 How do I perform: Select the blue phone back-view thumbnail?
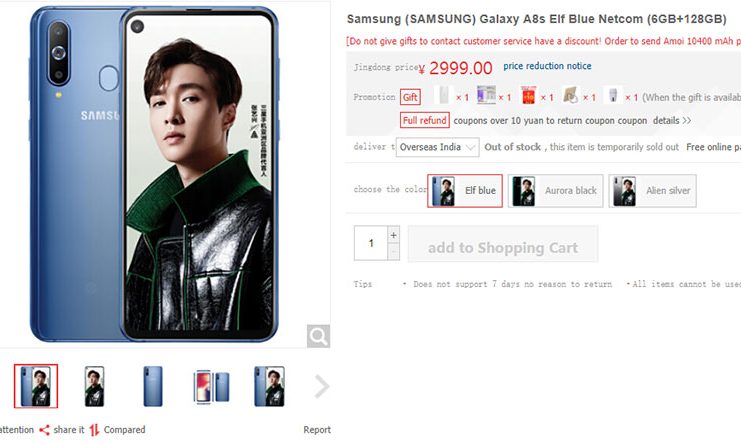[x=153, y=386]
